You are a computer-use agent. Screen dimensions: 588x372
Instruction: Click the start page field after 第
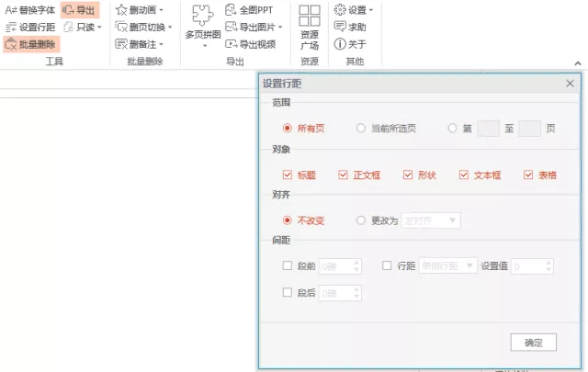click(488, 129)
